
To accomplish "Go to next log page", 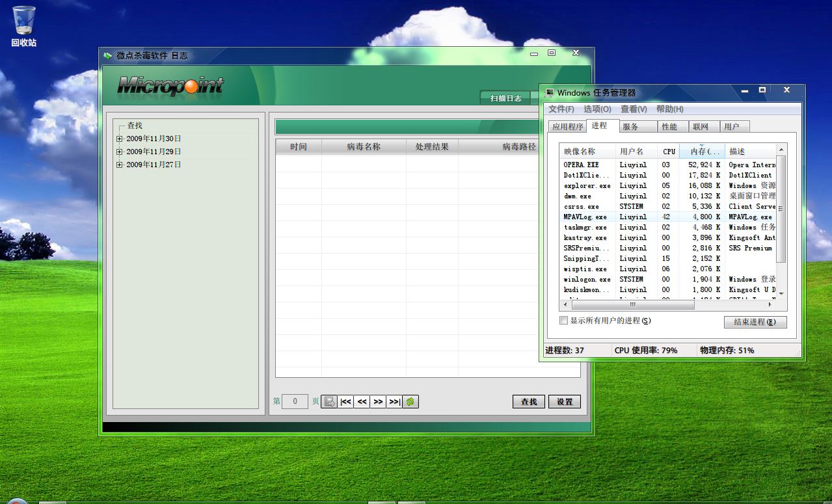I will coord(378,402).
